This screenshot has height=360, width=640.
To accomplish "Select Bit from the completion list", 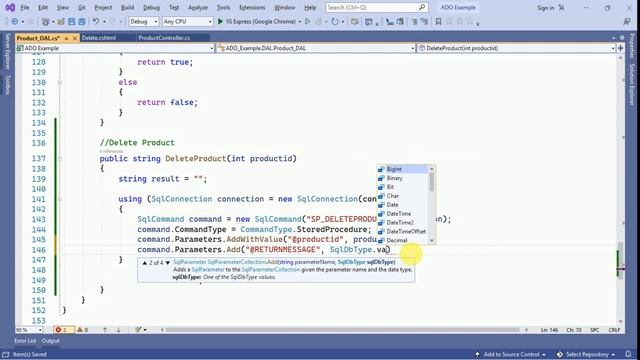I will 402,187.
